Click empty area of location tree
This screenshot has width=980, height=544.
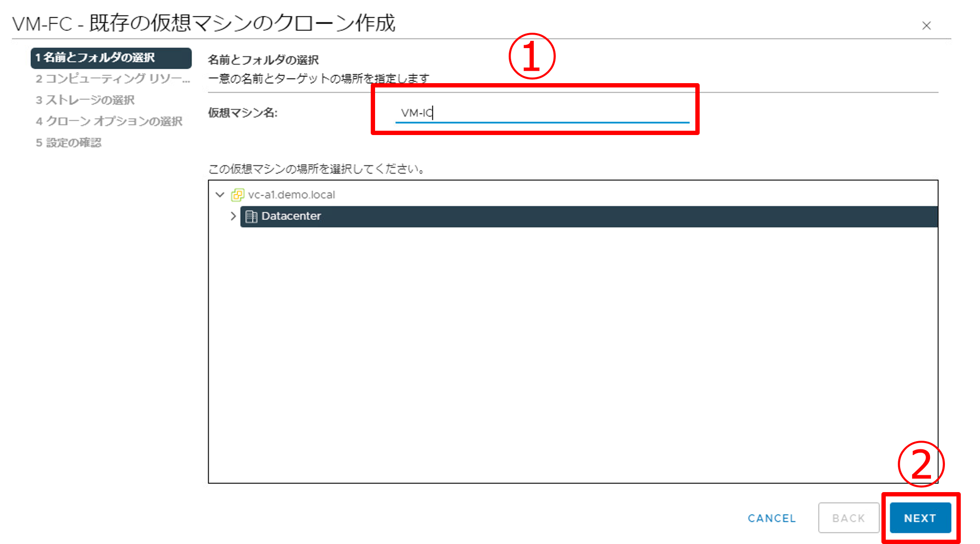(x=572, y=356)
